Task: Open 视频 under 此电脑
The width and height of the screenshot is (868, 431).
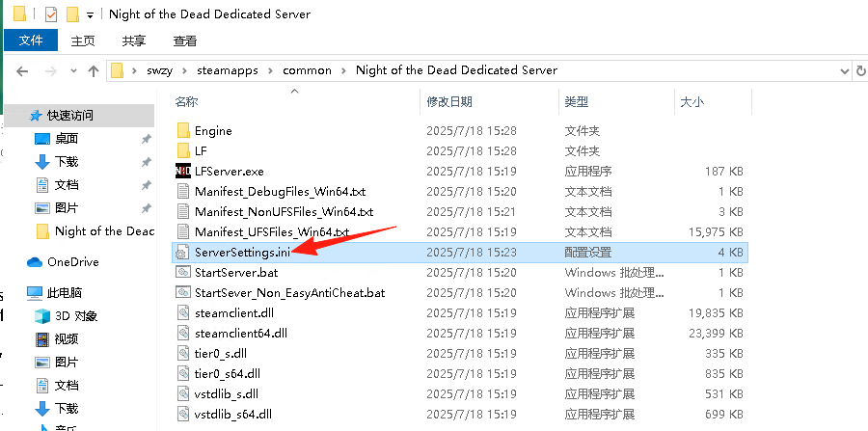Action: tap(67, 338)
